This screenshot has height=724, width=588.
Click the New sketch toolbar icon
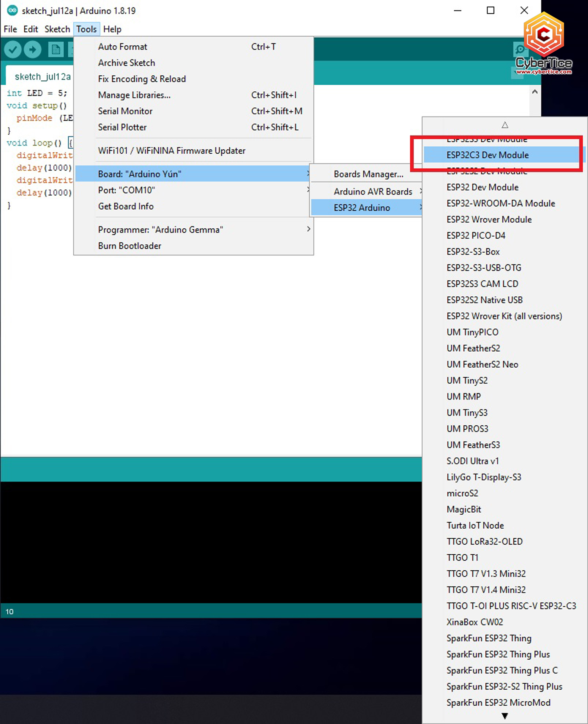(x=55, y=50)
